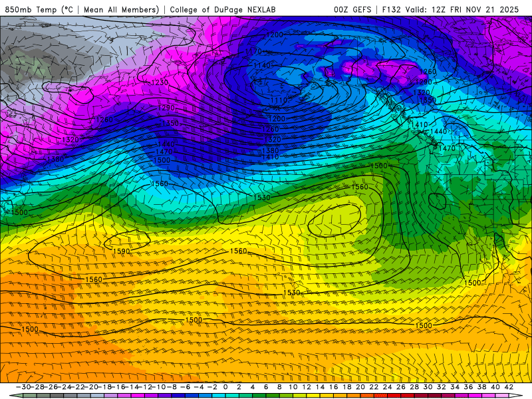Click 'Valid: 12Z FRI NOV 21 2025' text
532x399 pixels.
tap(463, 9)
